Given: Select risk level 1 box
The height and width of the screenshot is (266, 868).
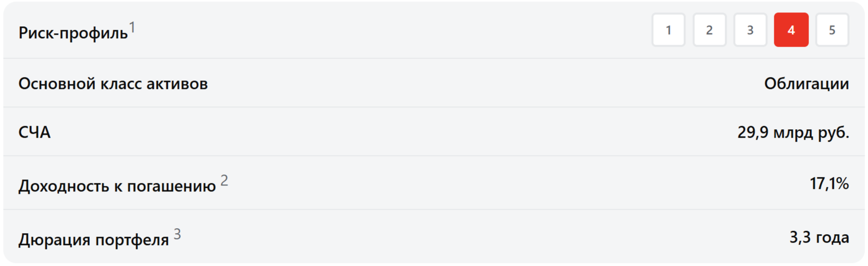Looking at the screenshot, I should pos(668,30).
